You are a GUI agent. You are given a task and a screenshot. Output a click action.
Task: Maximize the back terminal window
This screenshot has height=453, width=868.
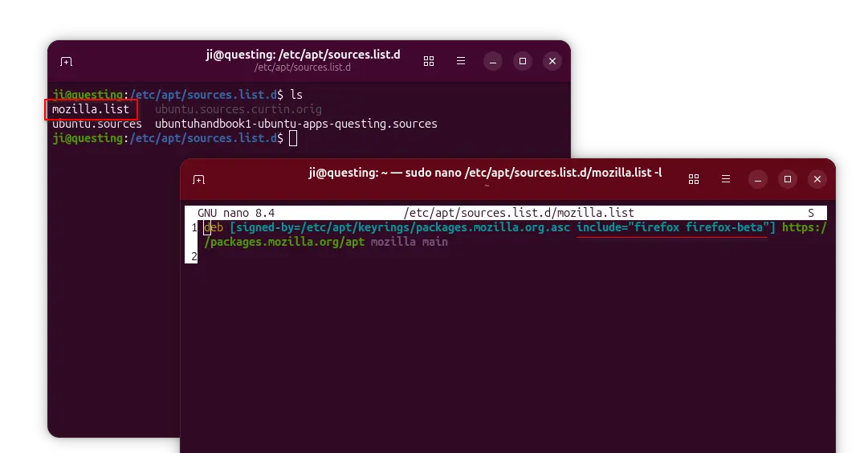[523, 61]
